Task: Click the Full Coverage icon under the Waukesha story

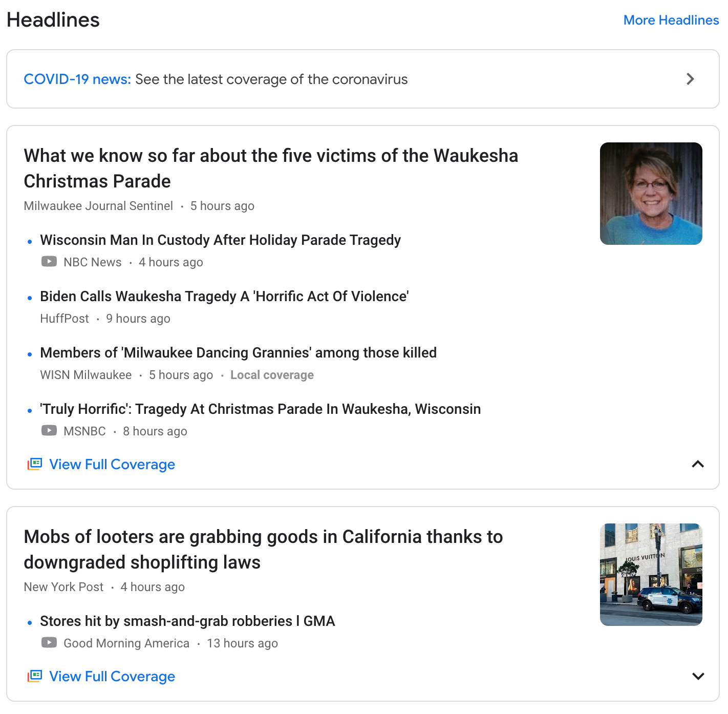Action: [34, 464]
